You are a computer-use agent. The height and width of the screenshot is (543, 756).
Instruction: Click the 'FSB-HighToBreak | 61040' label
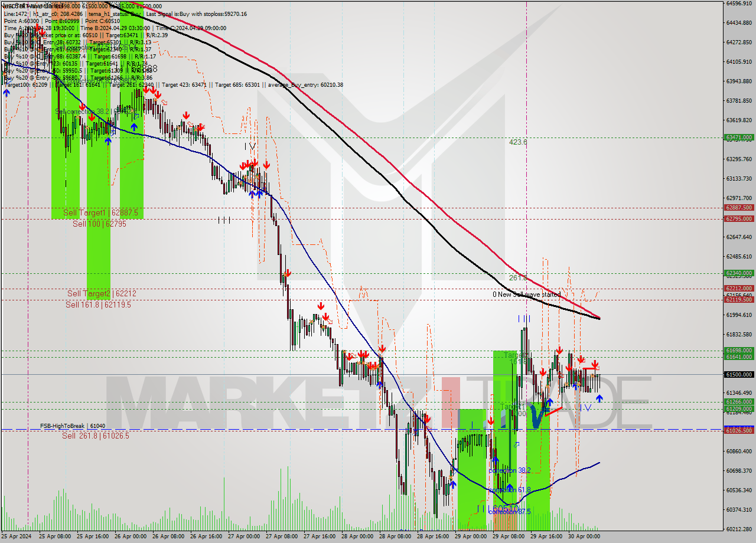point(73,426)
